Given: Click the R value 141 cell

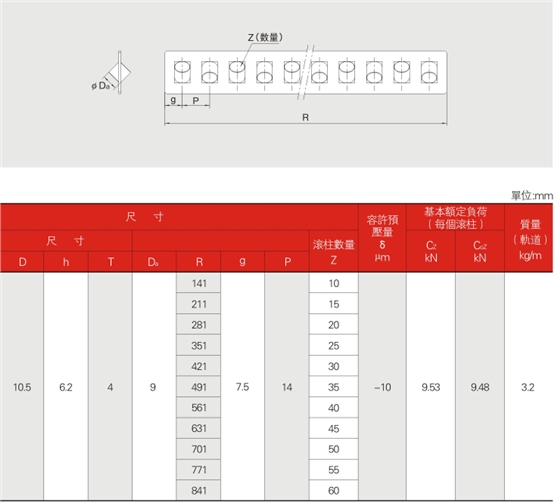Looking at the screenshot, I should [x=199, y=283].
